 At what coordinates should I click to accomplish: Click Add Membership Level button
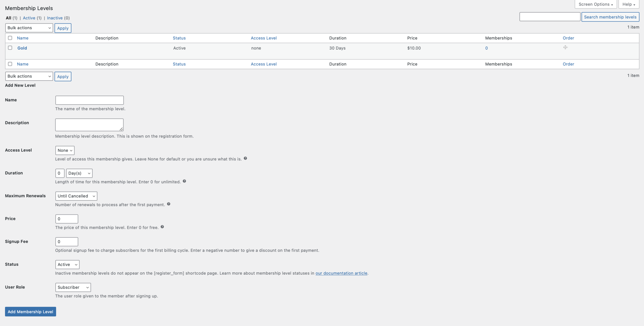pos(30,311)
